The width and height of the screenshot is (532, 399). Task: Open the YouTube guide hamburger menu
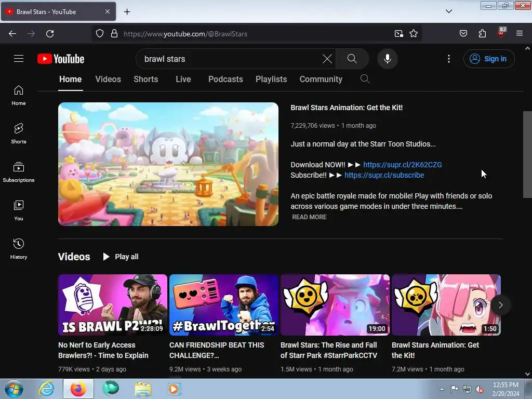[19, 59]
